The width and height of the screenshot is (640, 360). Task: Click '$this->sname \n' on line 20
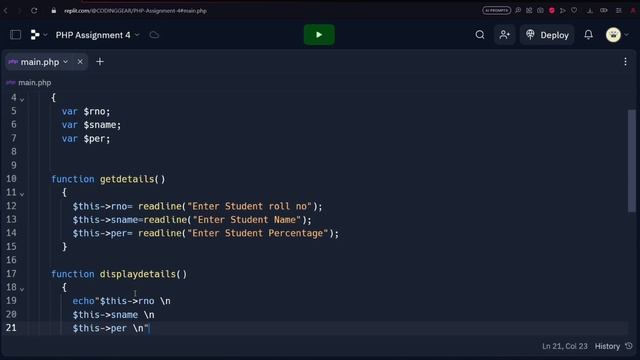click(x=113, y=315)
